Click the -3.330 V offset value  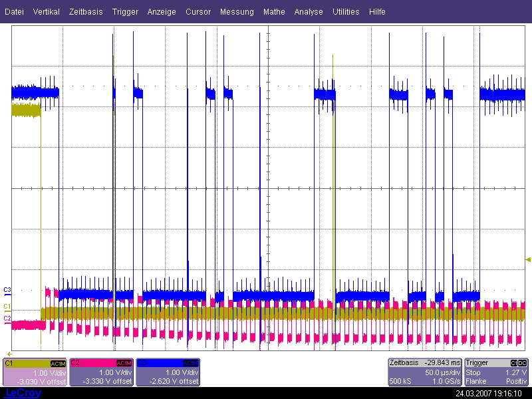coord(107,381)
